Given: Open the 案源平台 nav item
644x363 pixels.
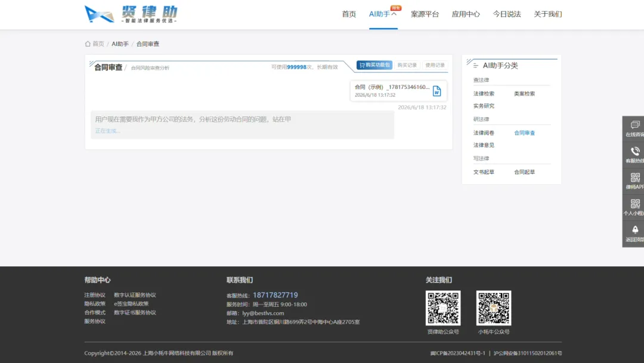Looking at the screenshot, I should pos(425,14).
